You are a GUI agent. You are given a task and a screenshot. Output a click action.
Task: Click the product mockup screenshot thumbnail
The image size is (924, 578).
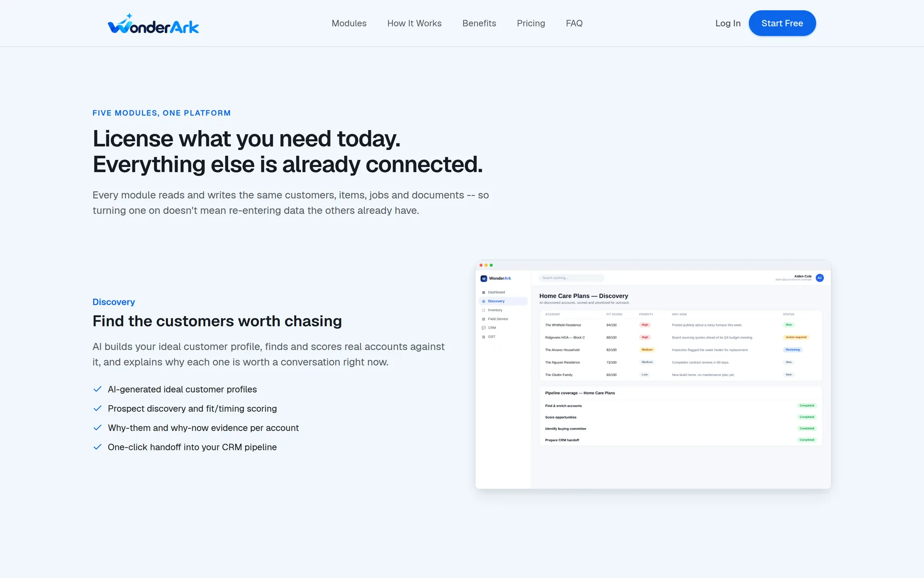(653, 374)
